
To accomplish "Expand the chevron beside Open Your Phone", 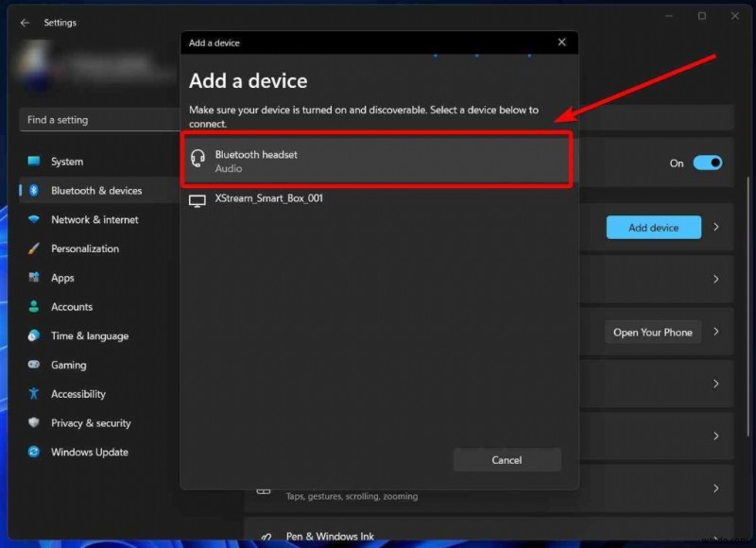I will point(716,332).
